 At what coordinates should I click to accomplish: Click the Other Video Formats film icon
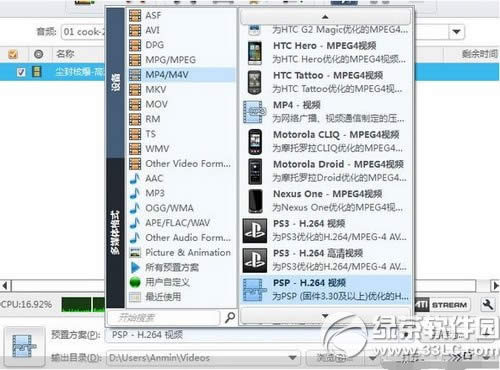135,164
